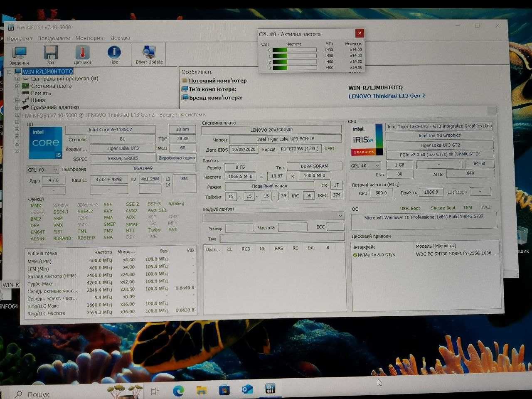This screenshot has height=399, width=532.
Task: Click the TPM label
Action: point(468,207)
